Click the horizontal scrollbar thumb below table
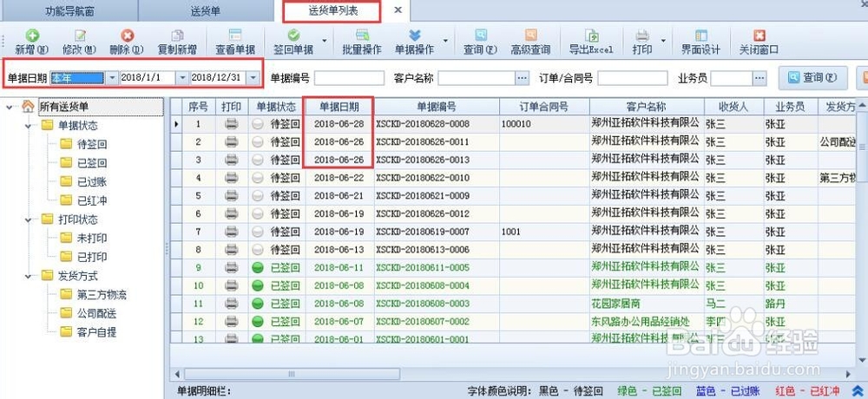868x399 pixels. tap(292, 375)
